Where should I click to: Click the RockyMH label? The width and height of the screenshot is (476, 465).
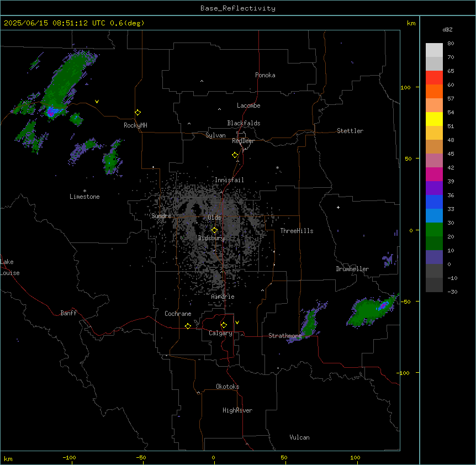(x=135, y=125)
